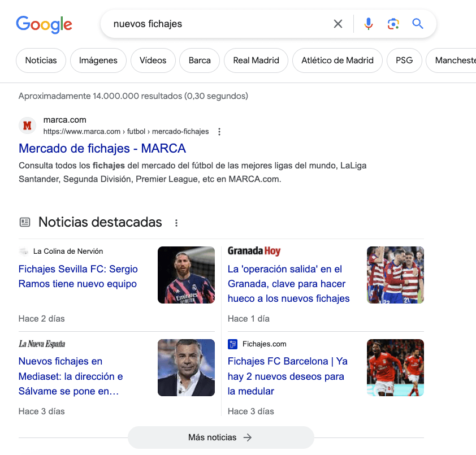Image resolution: width=476 pixels, height=455 pixels.
Task: Switch to the Imágenes tab
Action: (98, 60)
